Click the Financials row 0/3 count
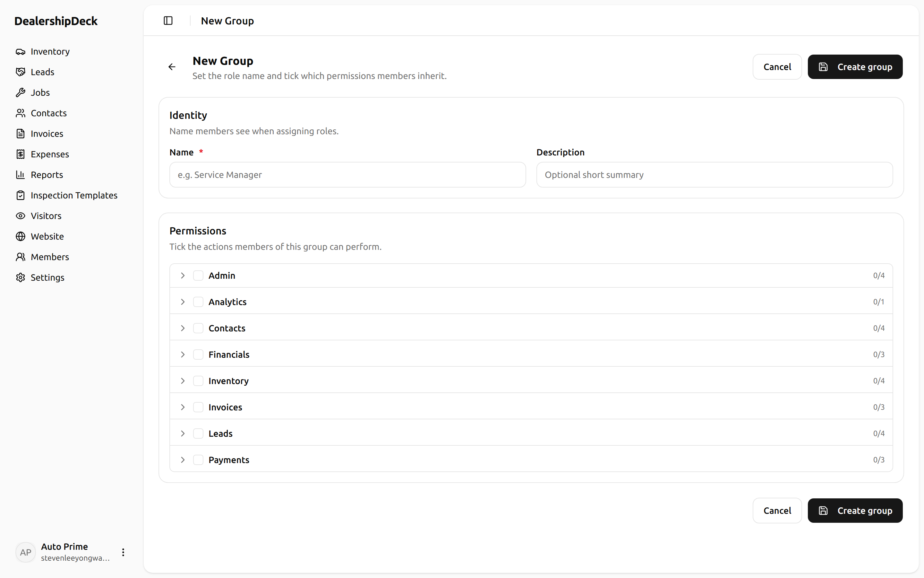 point(878,355)
